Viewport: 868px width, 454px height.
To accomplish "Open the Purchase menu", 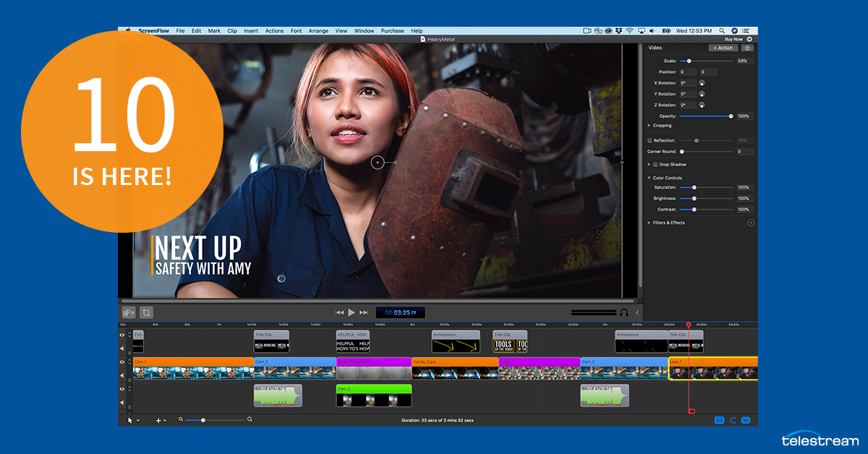I will tap(393, 31).
